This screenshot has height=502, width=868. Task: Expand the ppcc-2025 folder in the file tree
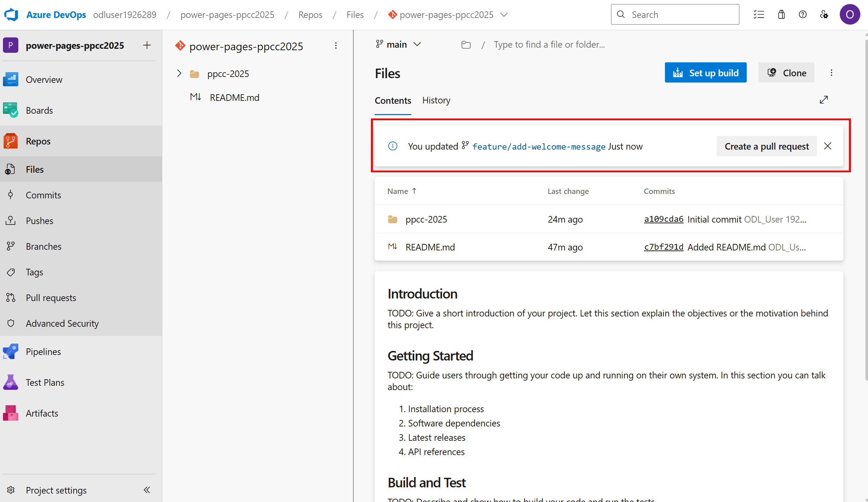[179, 73]
